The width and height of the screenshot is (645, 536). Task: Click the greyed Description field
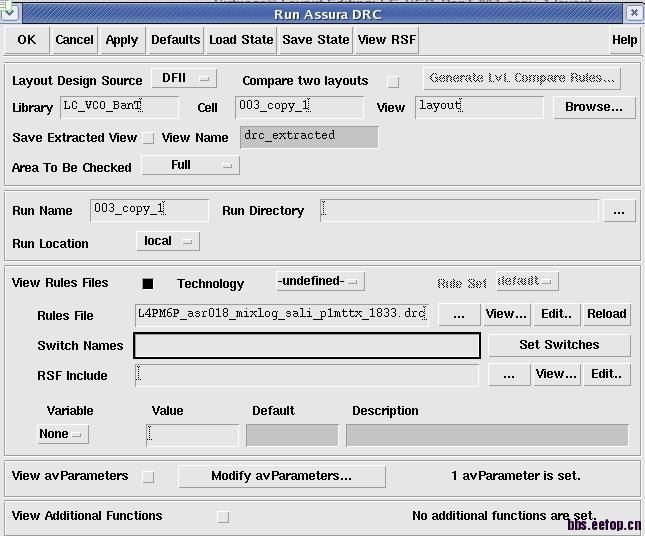click(487, 435)
